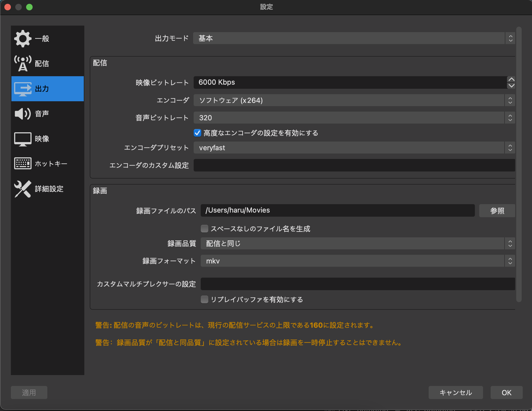Select the 出力 monitor icon
The height and width of the screenshot is (411, 532).
[23, 89]
